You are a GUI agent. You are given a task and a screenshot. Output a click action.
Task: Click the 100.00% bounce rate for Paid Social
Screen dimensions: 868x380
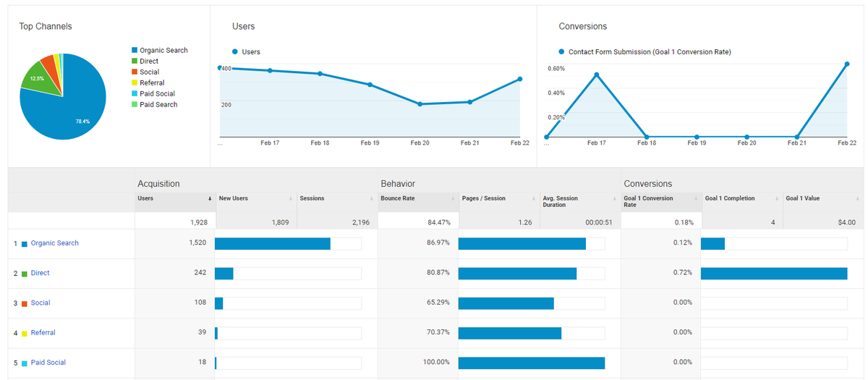[436, 362]
